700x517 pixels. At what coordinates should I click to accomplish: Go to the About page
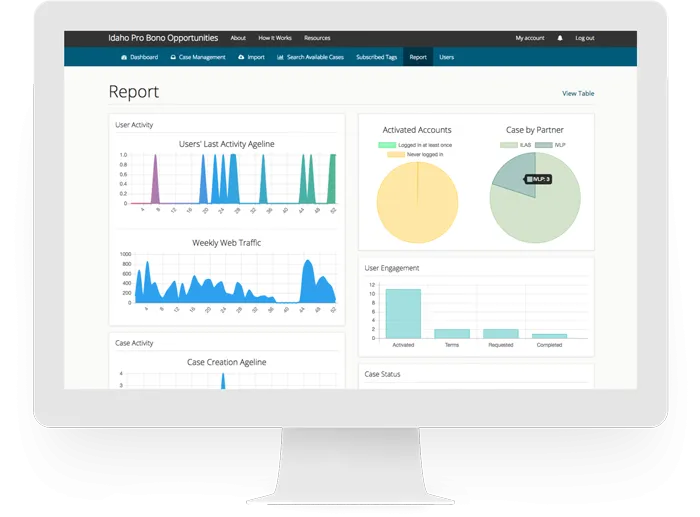pos(238,38)
